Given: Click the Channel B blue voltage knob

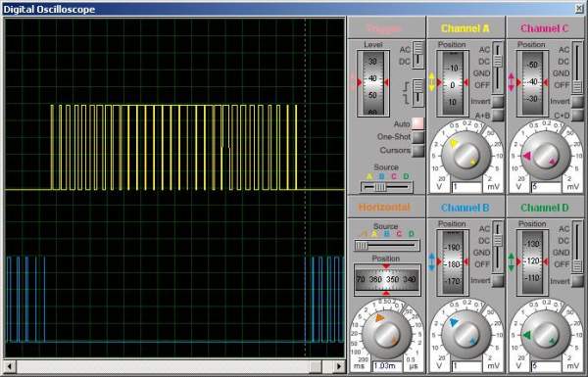Looking at the screenshot, I should point(466,334).
